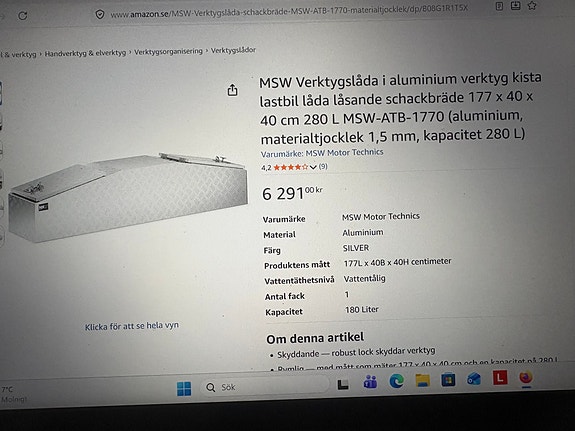Click the Sök taskbar search field
Viewport: 575px width, 431px height.
[265, 387]
